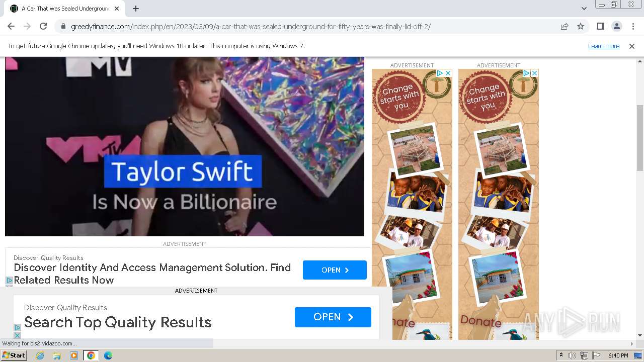The height and width of the screenshot is (362, 644).
Task: Toggle the side panel
Action: 600,27
